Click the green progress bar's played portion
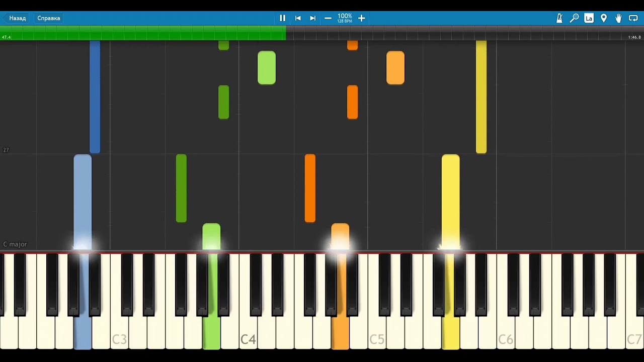644x362 pixels. 143,33
